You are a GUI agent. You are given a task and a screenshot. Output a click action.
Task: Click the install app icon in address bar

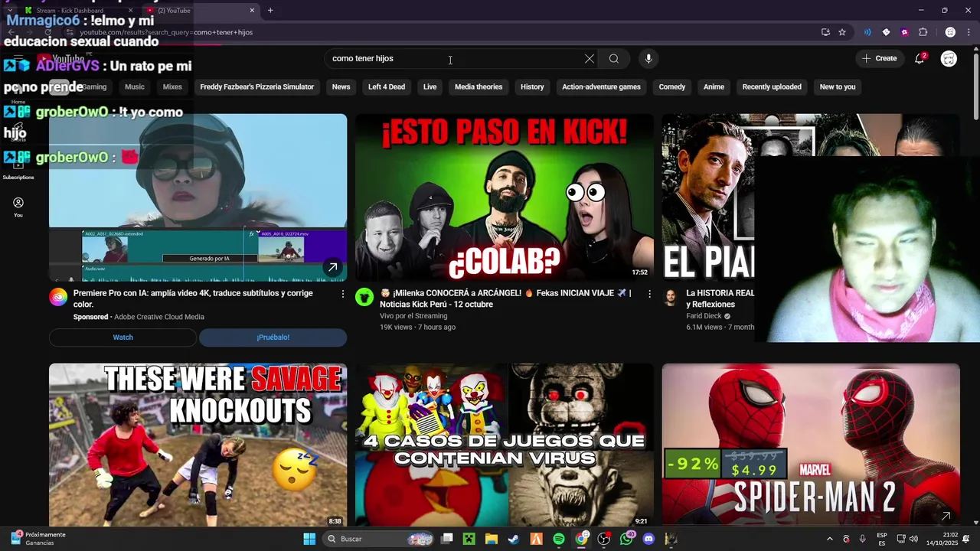pos(825,32)
